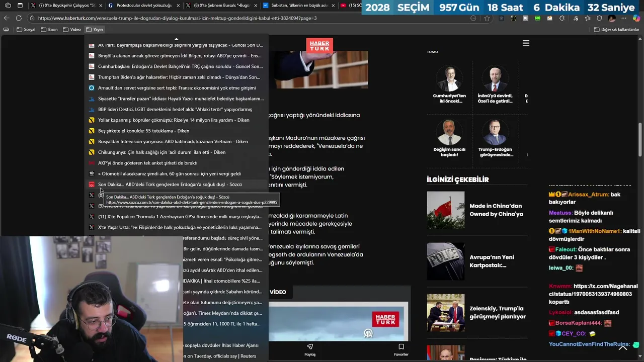Play the Habertürk video thumbnail
The image size is (644, 362).
[339, 322]
